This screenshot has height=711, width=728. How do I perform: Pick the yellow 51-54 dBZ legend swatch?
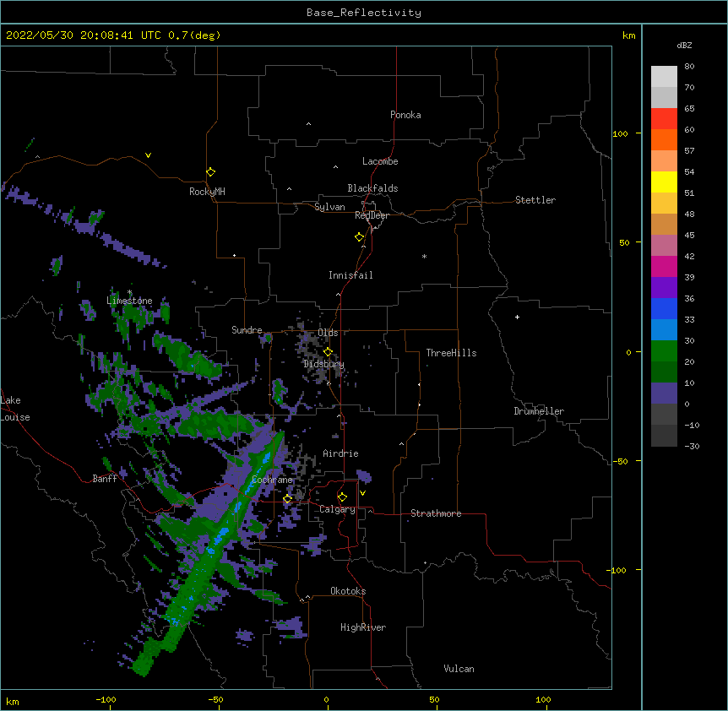pos(664,182)
